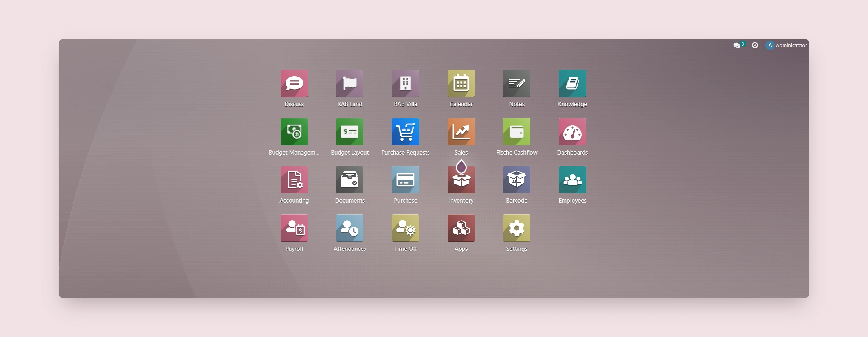Open the Notes app

(516, 83)
